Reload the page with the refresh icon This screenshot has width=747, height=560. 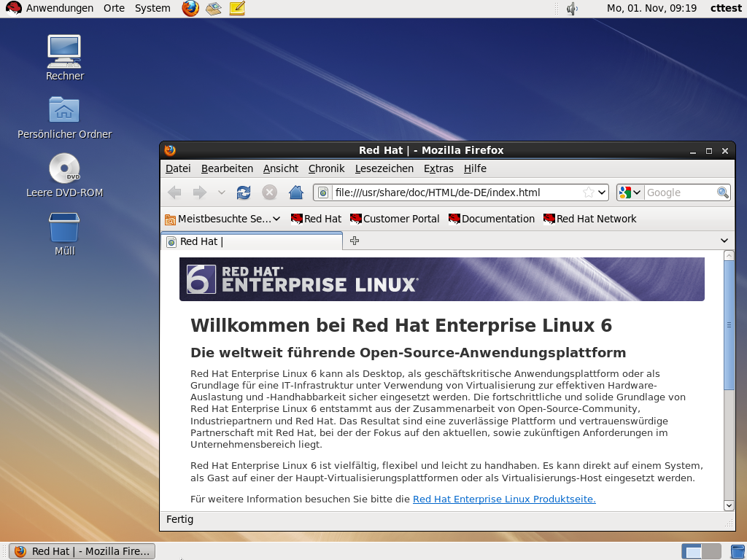(244, 192)
